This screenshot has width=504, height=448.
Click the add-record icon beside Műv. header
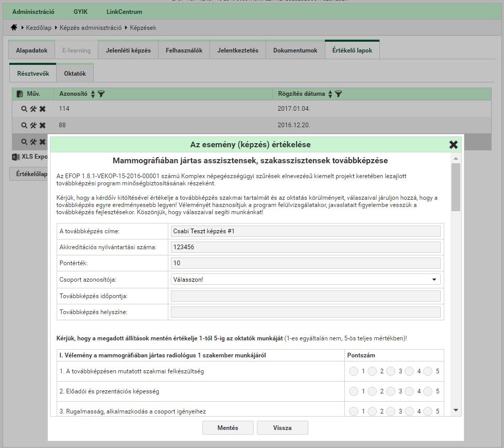(20, 94)
